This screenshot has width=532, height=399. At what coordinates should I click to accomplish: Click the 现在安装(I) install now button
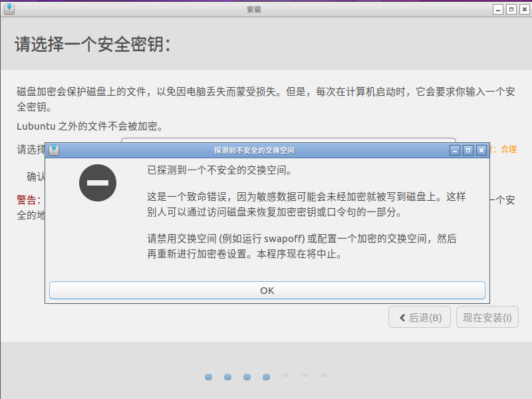[x=487, y=318]
